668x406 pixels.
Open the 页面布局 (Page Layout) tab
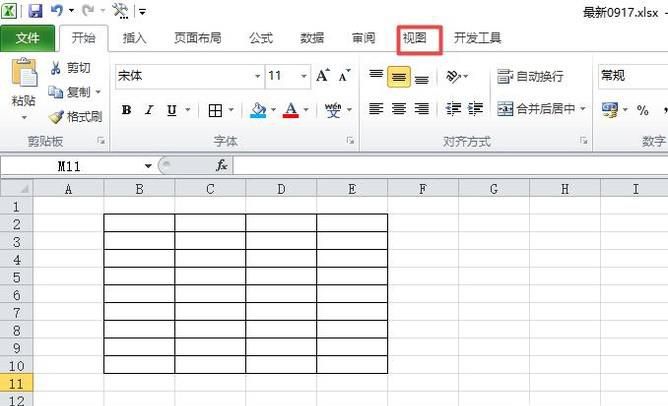(198, 38)
